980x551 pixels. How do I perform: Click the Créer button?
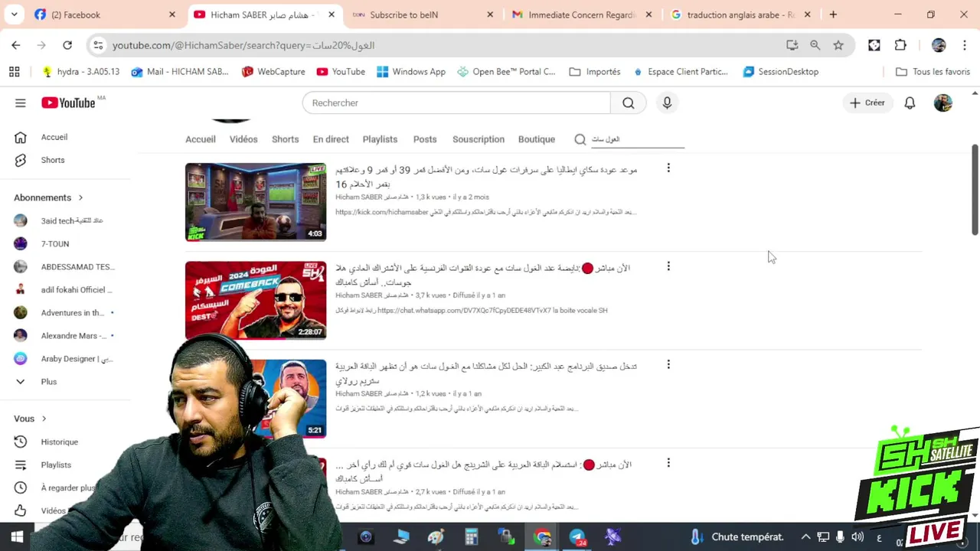(867, 103)
